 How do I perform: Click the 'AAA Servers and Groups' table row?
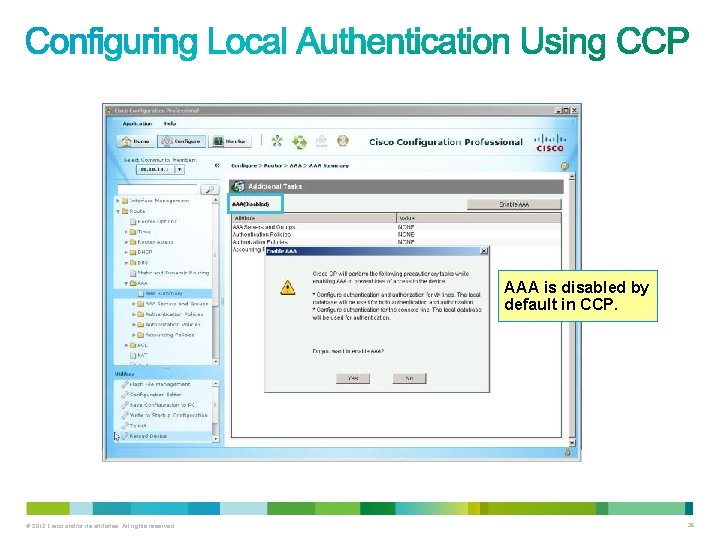point(396,227)
